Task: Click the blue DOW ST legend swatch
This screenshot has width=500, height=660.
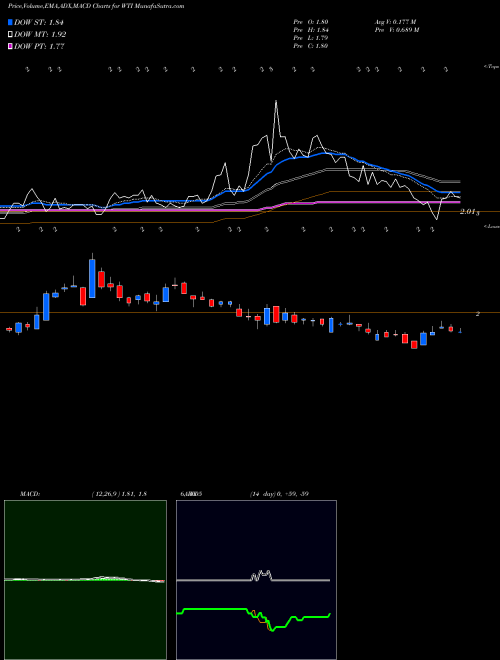Action: 11,22
